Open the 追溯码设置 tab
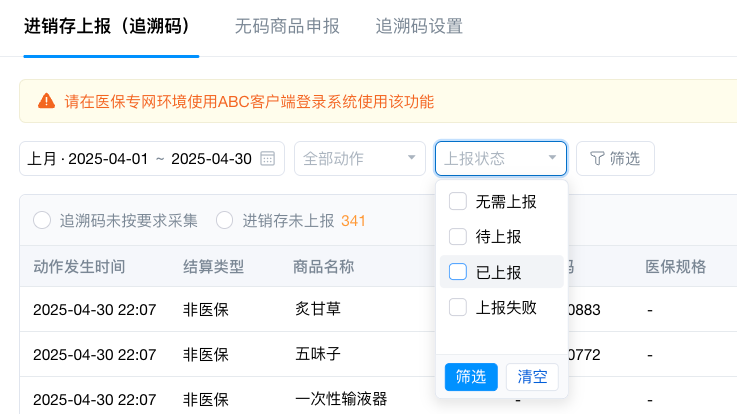Screen dimensions: 737x414 (x=419, y=26)
